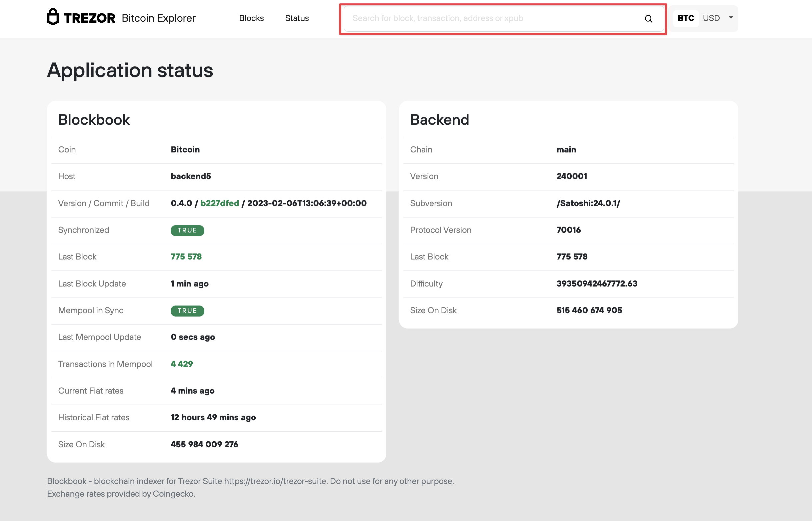The height and width of the screenshot is (521, 812).
Task: Open the Blocks menu item
Action: (x=251, y=18)
